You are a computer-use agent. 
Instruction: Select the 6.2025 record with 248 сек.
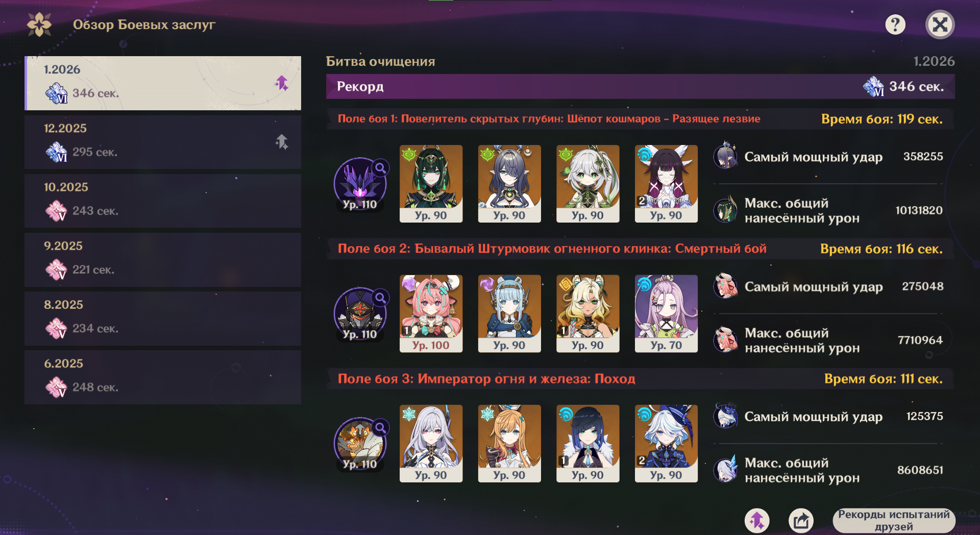163,377
